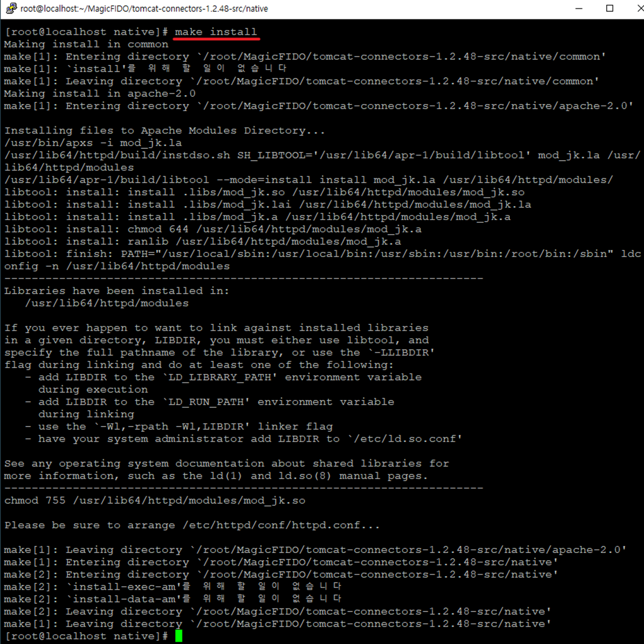644x644 pixels.
Task: Click the Leaving directory native/apache-2.0 line
Action: [x=316, y=549]
